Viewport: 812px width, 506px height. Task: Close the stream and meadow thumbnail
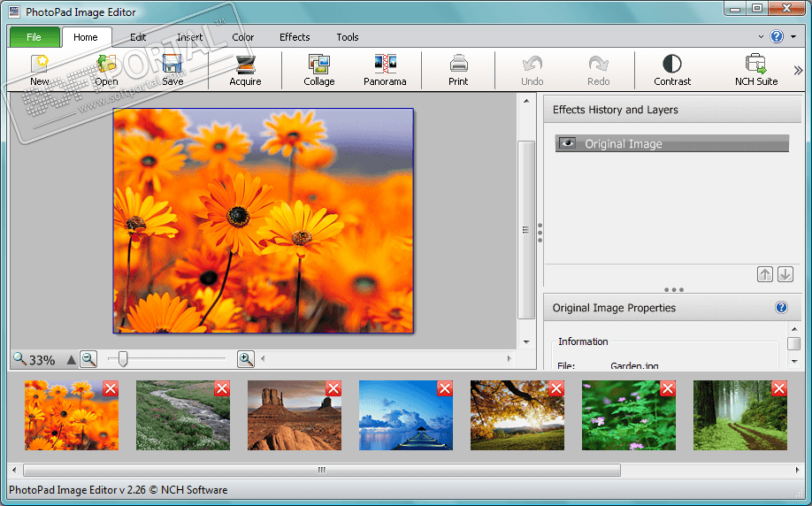coord(222,388)
